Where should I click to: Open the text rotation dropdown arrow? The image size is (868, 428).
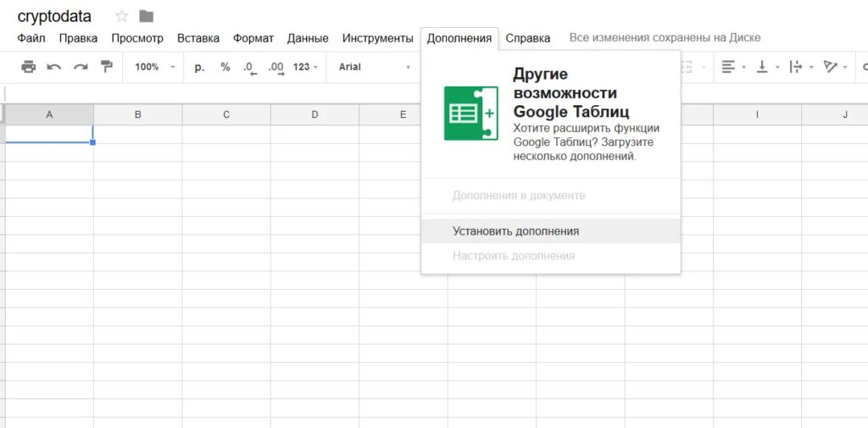point(845,68)
